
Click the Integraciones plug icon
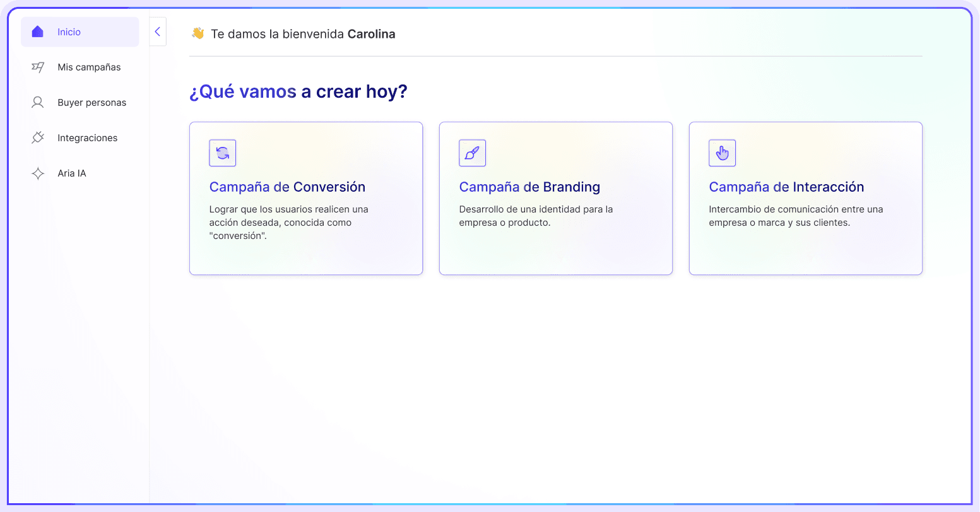(37, 137)
